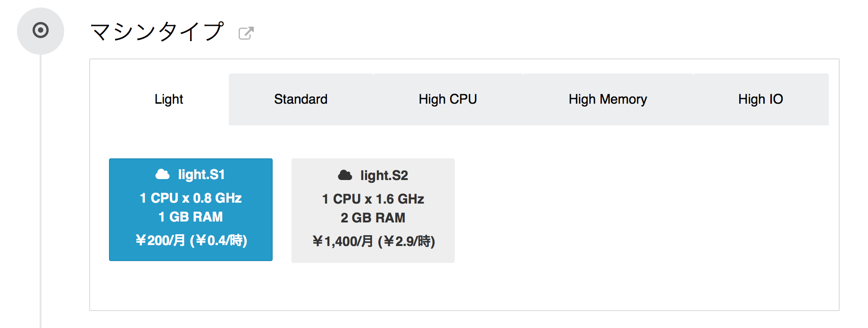Toggle selection of the highlighted light.S1 option
The image size is (868, 328).
pos(191,210)
